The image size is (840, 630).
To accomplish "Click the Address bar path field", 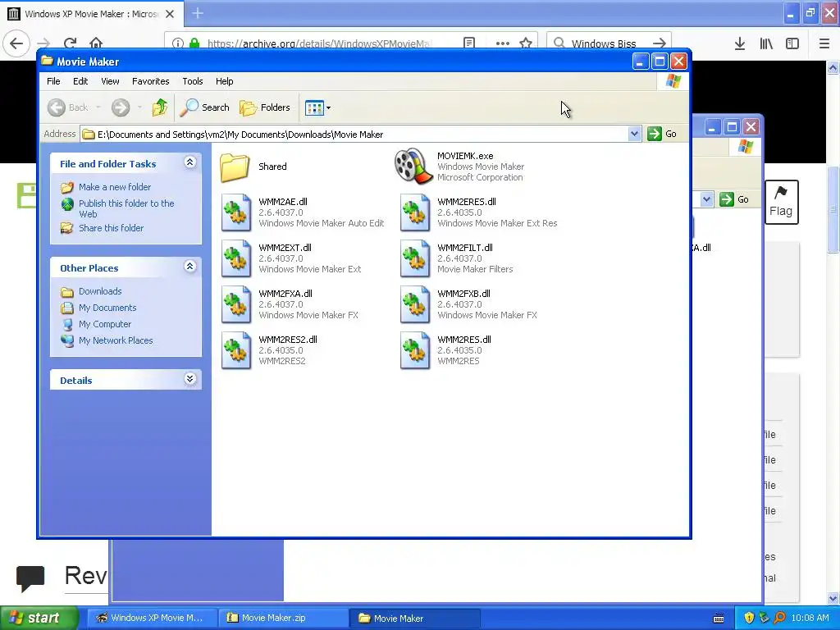I will coord(354,134).
